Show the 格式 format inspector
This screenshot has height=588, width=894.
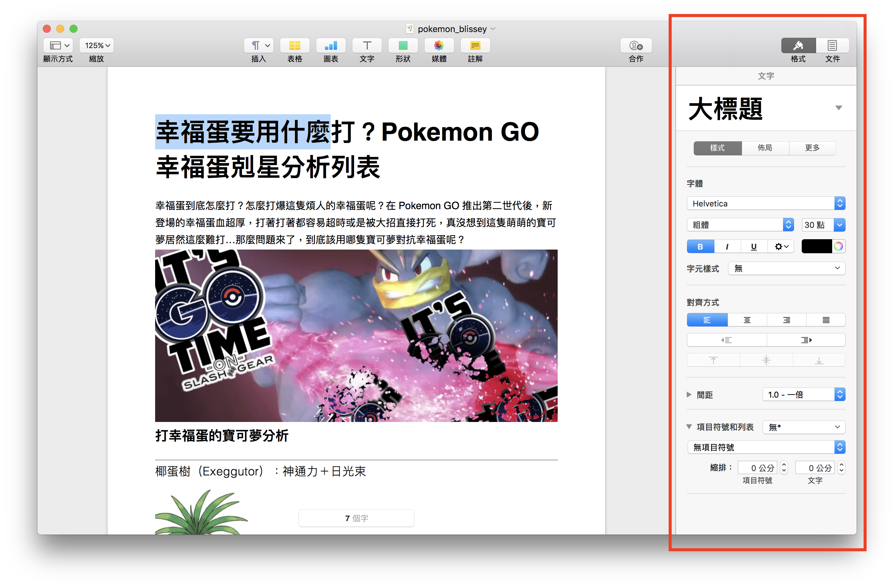coord(798,45)
